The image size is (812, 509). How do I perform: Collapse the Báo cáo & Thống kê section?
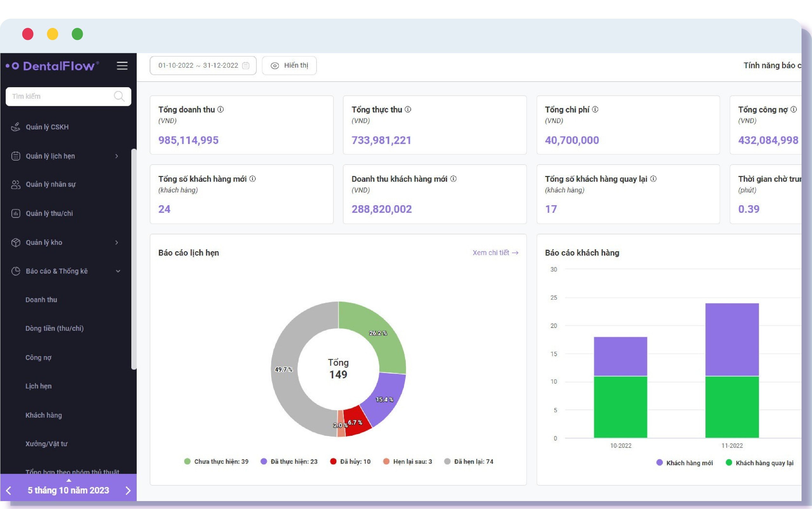tap(118, 271)
